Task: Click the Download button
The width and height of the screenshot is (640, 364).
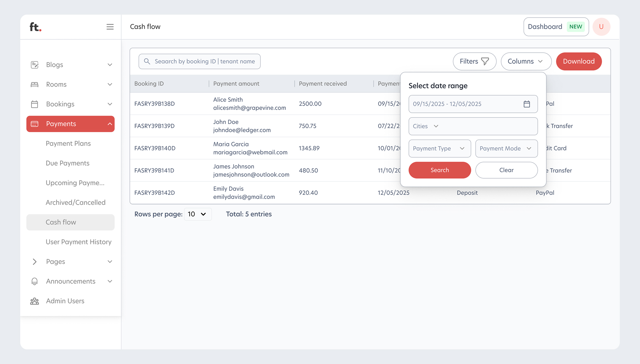Action: click(x=578, y=61)
